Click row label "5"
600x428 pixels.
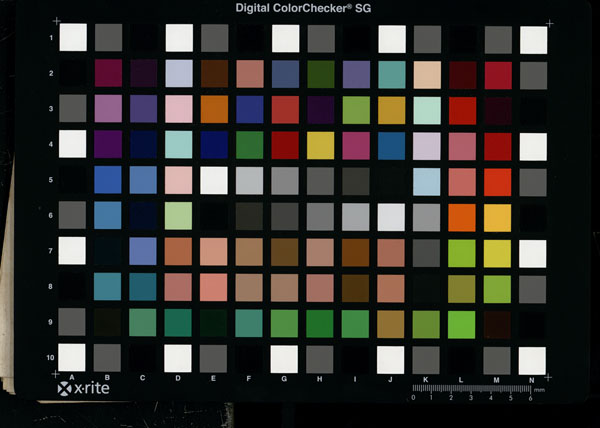click(51, 180)
